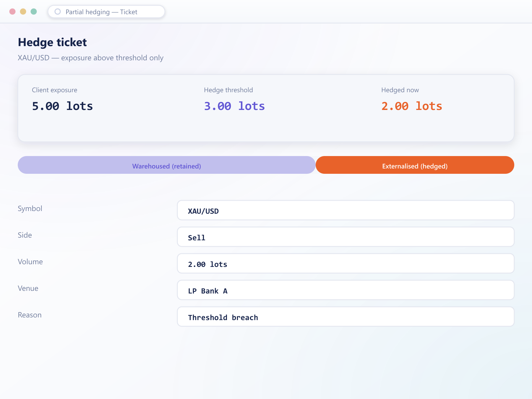Click the 'Hedged now' label

click(x=400, y=90)
